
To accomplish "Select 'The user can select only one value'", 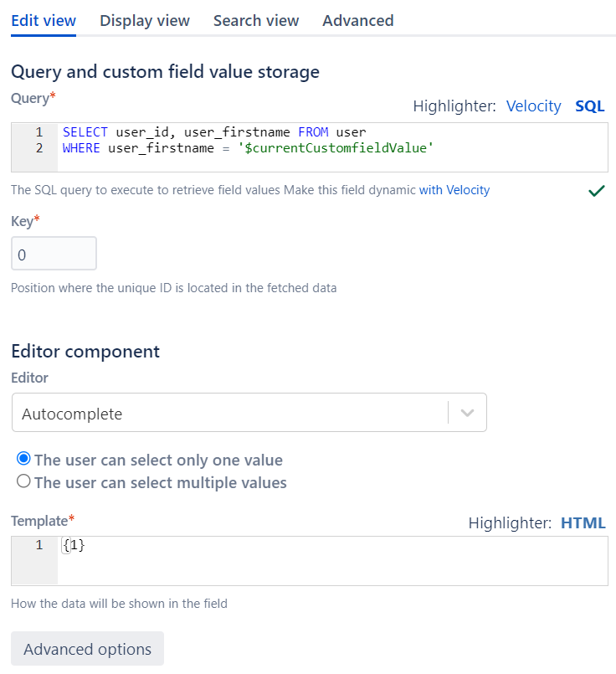I will point(23,460).
